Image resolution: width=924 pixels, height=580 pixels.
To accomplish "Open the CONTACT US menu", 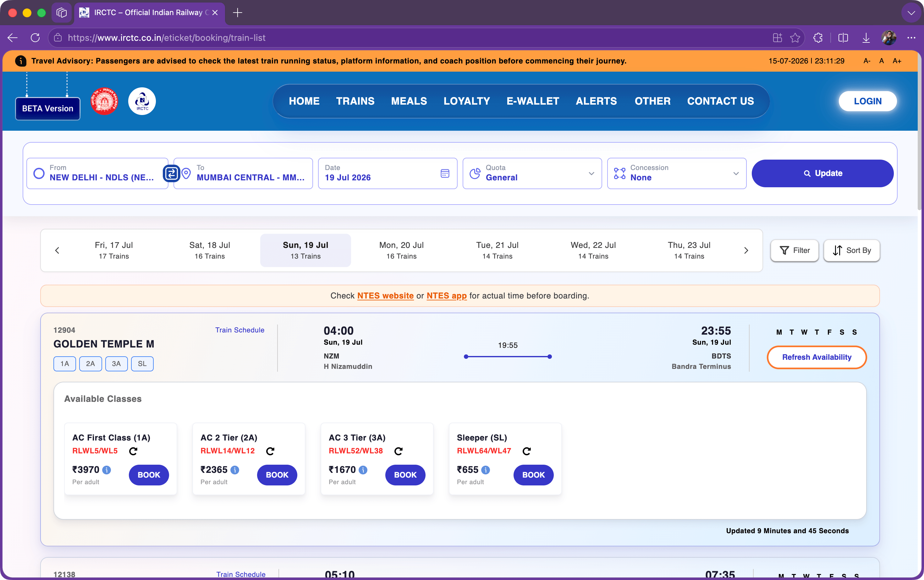I will click(x=721, y=101).
